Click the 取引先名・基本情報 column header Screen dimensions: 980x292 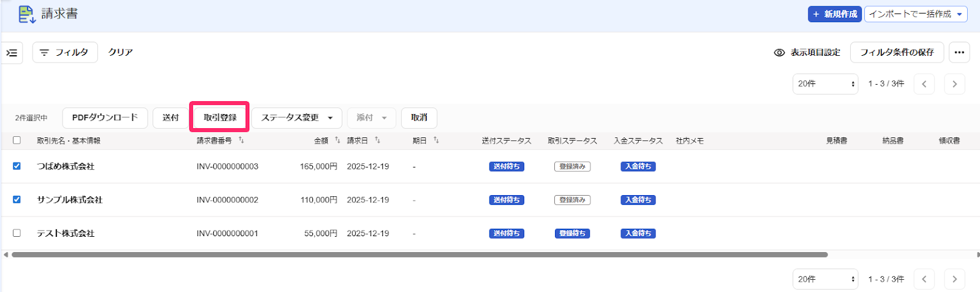[x=69, y=140]
